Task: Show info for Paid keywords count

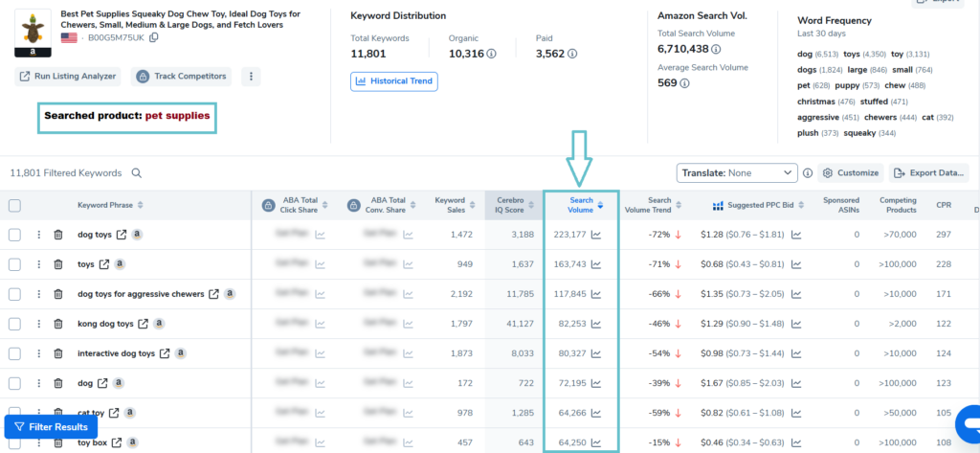Action: 572,54
